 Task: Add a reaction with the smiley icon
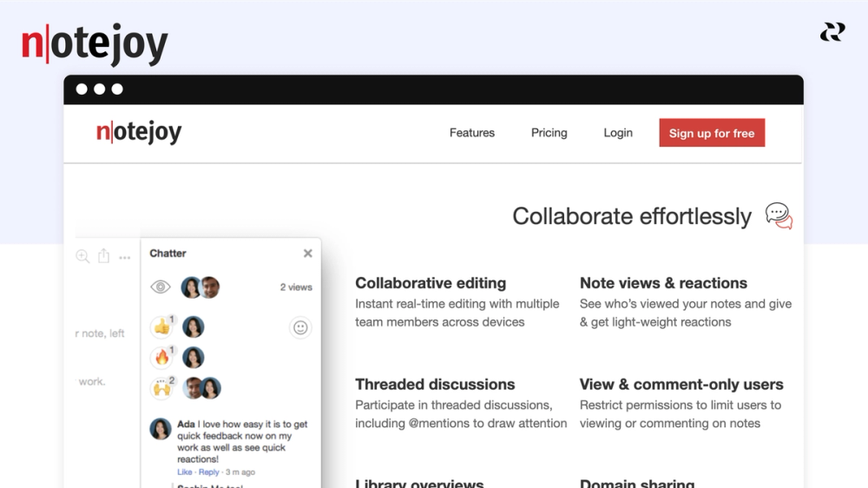coord(300,328)
